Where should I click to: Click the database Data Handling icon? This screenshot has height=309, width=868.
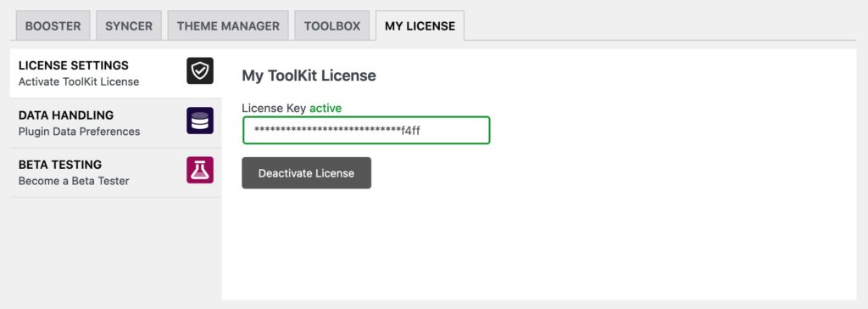click(200, 121)
